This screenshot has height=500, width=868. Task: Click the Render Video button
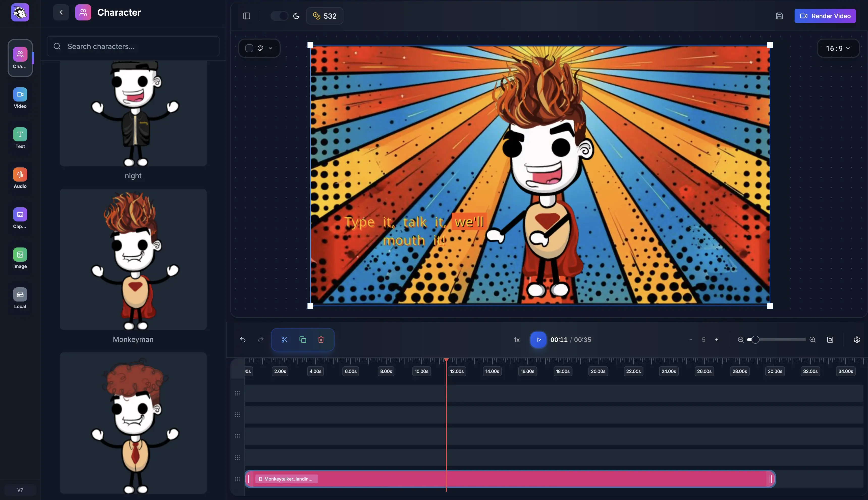[825, 16]
